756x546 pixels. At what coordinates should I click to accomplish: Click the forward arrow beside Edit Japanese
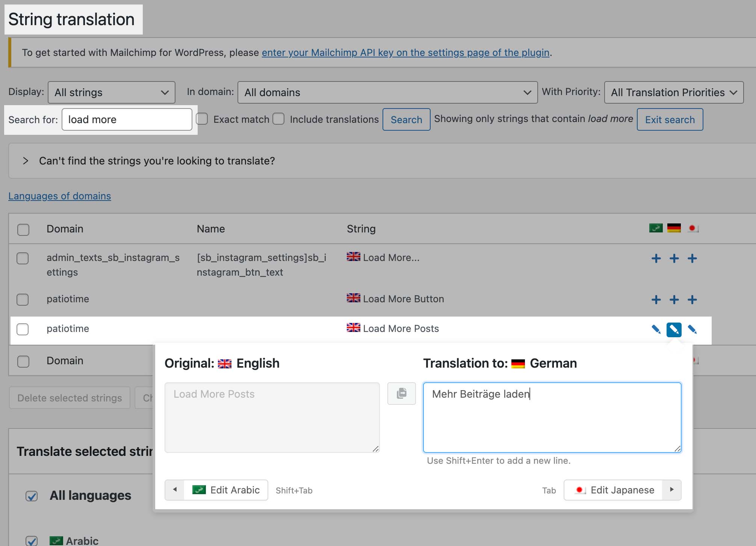[x=672, y=490]
